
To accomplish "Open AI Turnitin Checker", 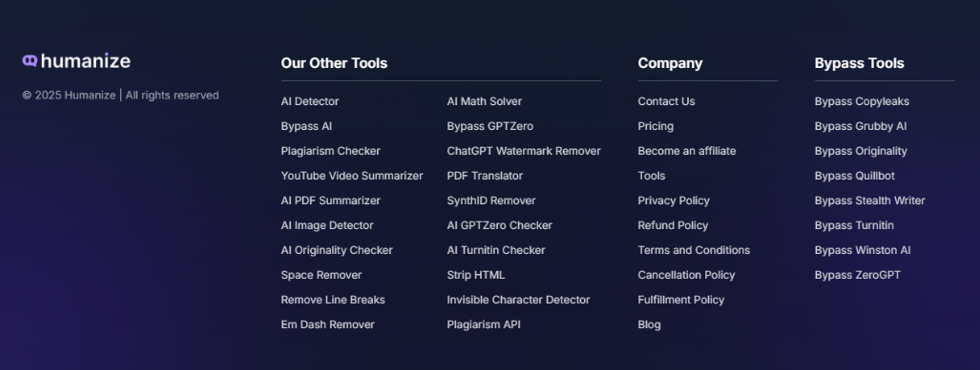I will pos(496,250).
